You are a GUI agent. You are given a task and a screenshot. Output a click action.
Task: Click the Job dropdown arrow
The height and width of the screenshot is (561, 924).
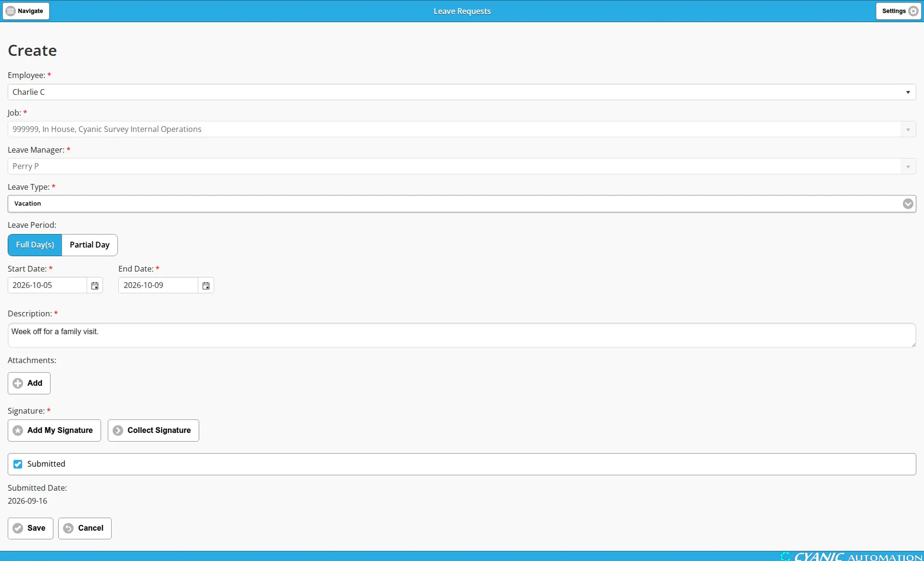click(908, 129)
